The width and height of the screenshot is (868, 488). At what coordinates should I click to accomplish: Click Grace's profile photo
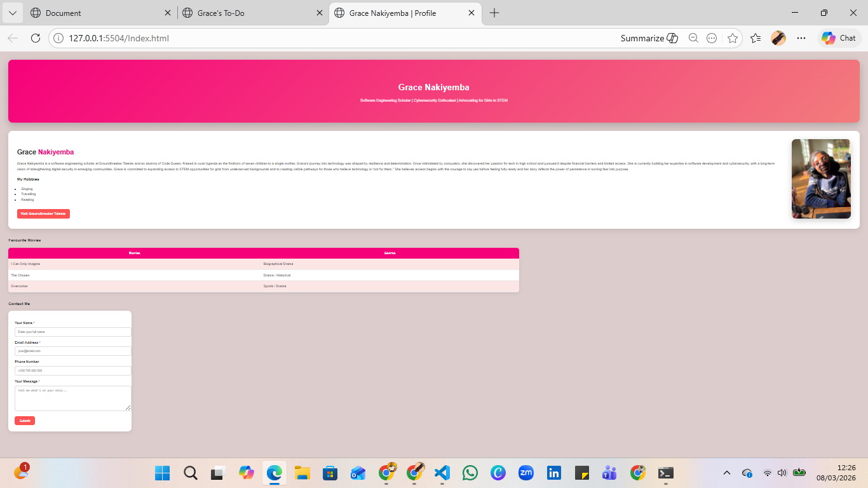(x=821, y=179)
